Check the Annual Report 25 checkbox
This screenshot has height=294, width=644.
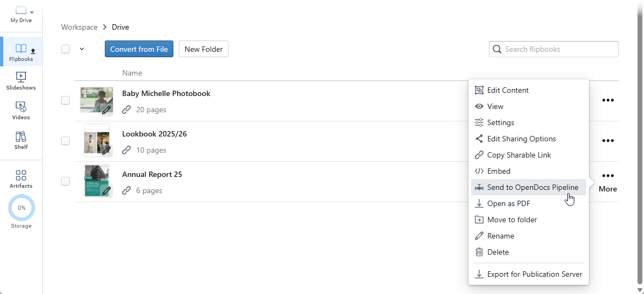tap(65, 181)
